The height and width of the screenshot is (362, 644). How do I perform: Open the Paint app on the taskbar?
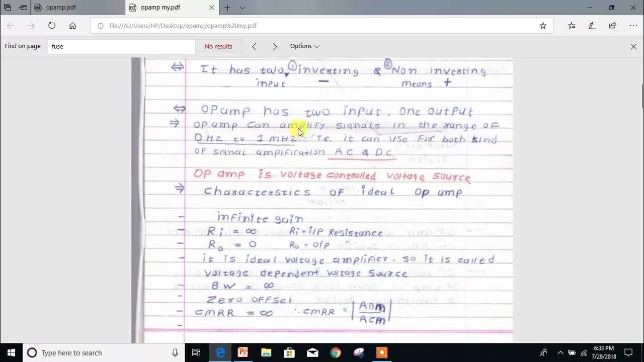pos(359,352)
